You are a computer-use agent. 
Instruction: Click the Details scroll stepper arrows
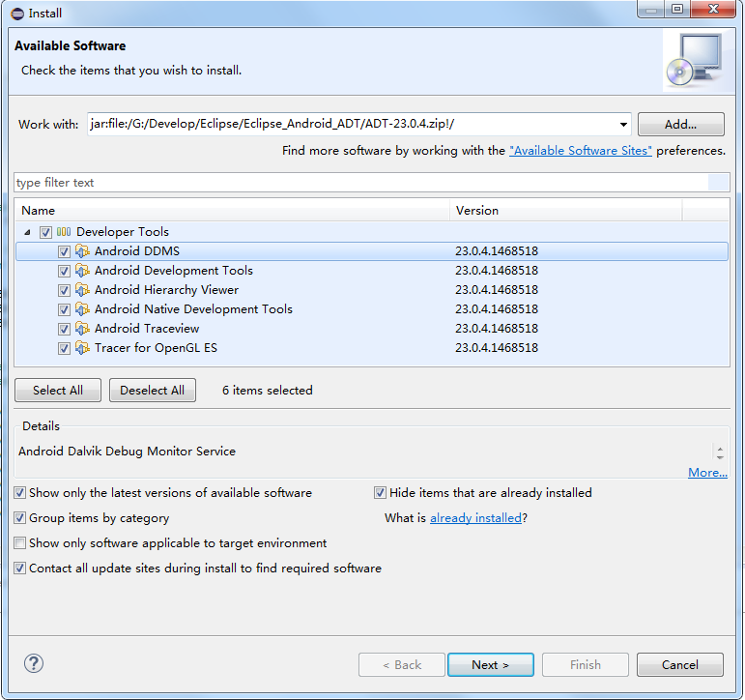(x=720, y=452)
